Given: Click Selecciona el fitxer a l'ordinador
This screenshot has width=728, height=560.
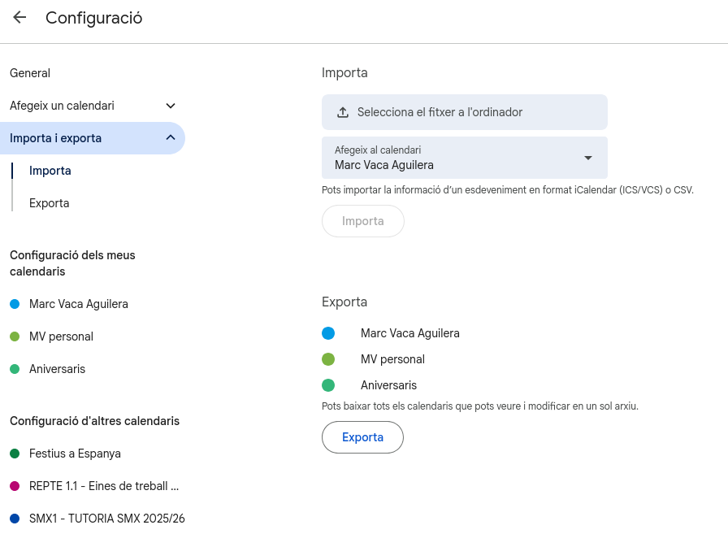Looking at the screenshot, I should [440, 112].
